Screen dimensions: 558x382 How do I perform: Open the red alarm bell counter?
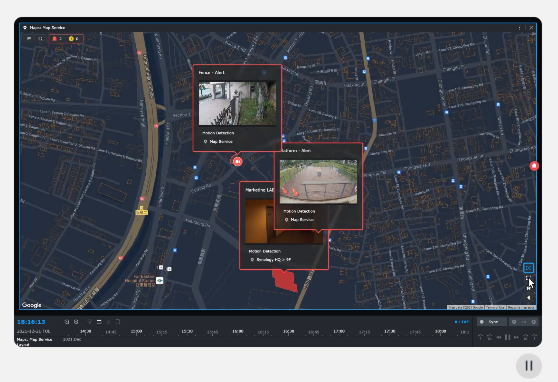(57, 38)
